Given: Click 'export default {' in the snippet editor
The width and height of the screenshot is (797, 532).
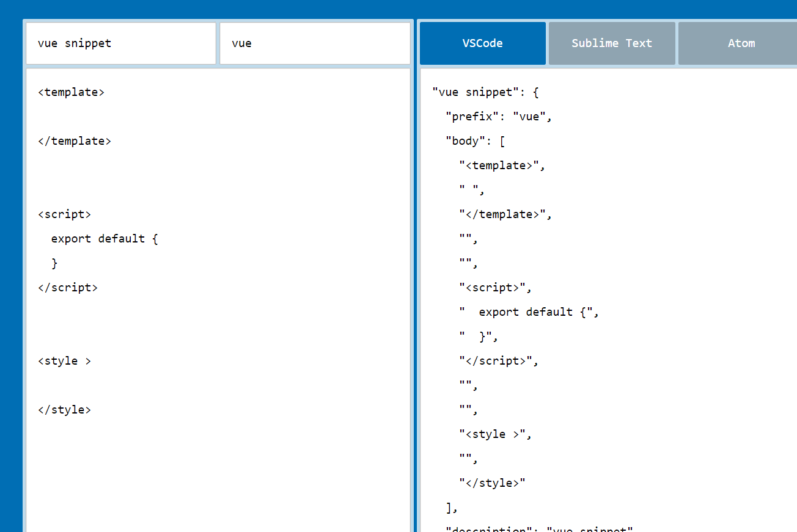Looking at the screenshot, I should (x=105, y=239).
